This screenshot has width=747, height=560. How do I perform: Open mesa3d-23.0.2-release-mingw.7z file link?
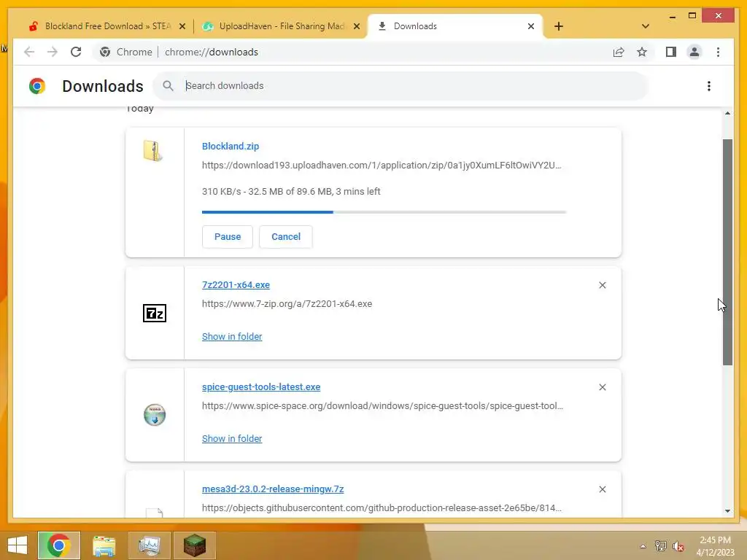(x=273, y=489)
